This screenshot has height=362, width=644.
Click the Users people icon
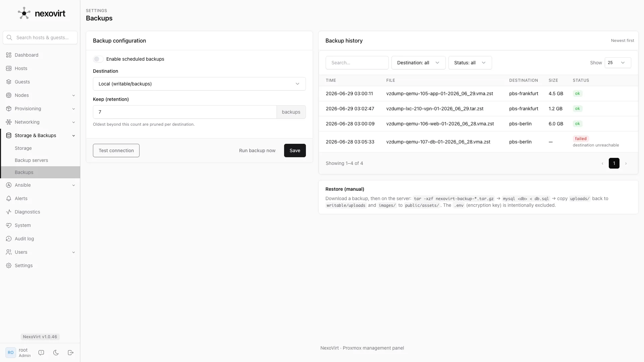(x=9, y=252)
